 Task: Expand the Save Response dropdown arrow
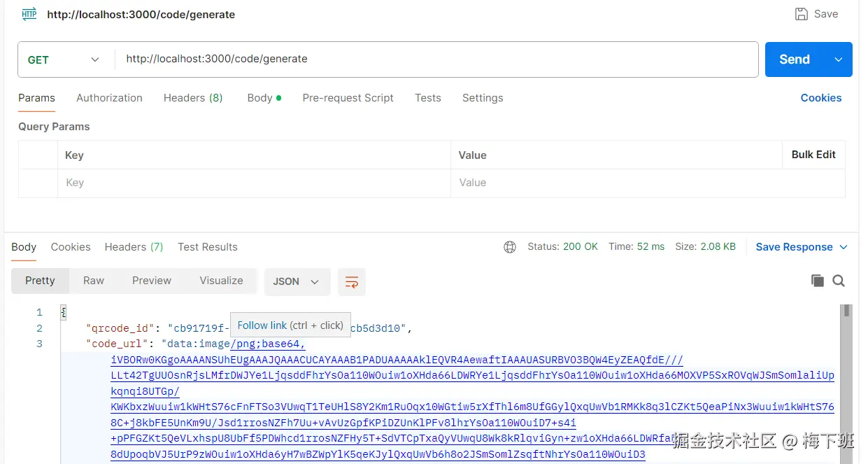843,247
